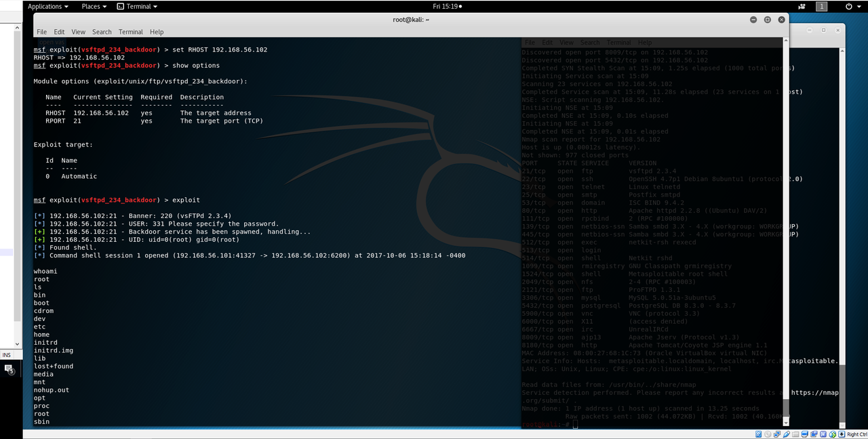Click the VirtualBox hard disk activity icon
The width and height of the screenshot is (868, 439).
click(x=757, y=434)
